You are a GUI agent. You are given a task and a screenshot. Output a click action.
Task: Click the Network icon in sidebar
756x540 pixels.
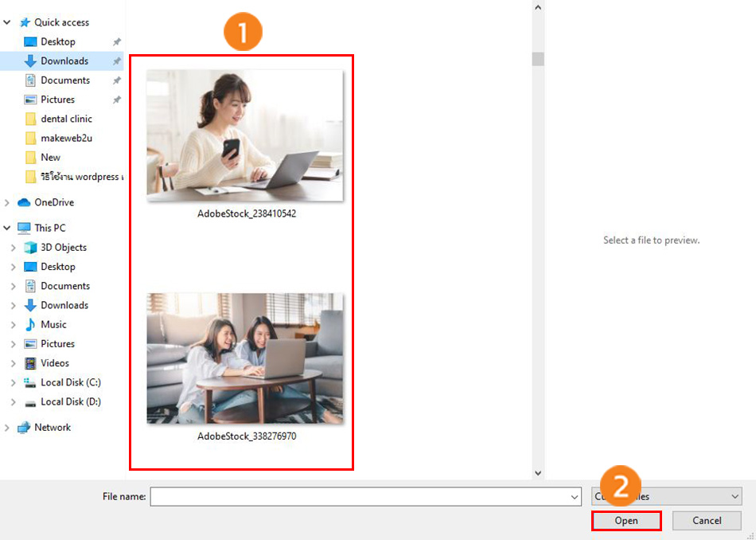[x=24, y=428]
